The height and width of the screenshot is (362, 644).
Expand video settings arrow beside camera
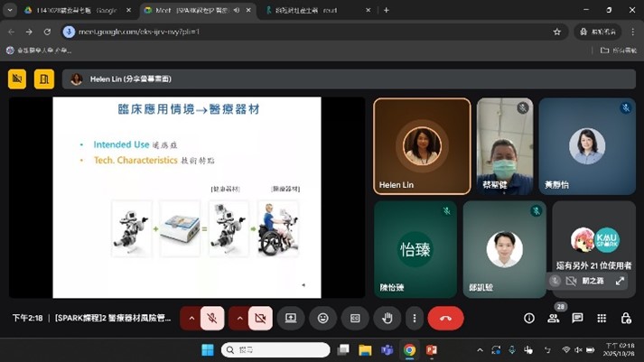coord(239,318)
